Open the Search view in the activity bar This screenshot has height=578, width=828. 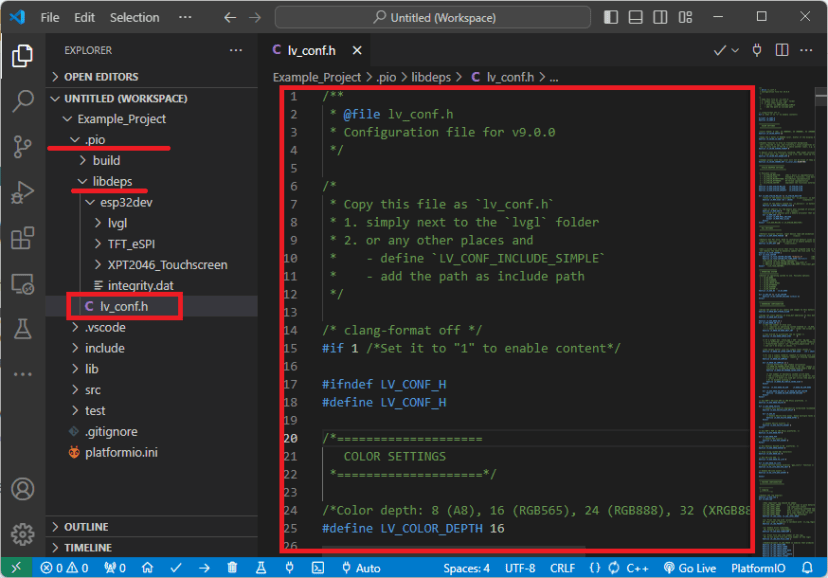tap(22, 101)
